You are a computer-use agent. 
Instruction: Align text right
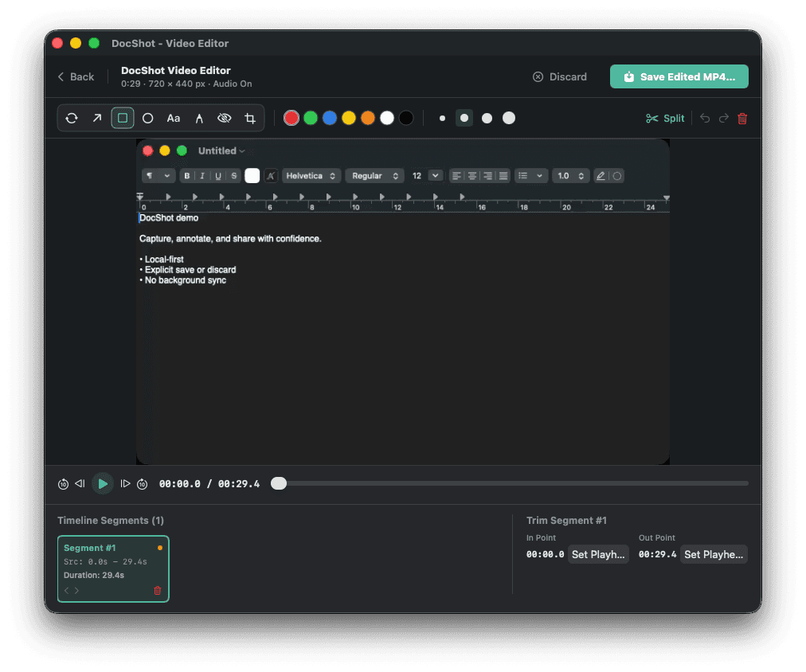(487, 176)
